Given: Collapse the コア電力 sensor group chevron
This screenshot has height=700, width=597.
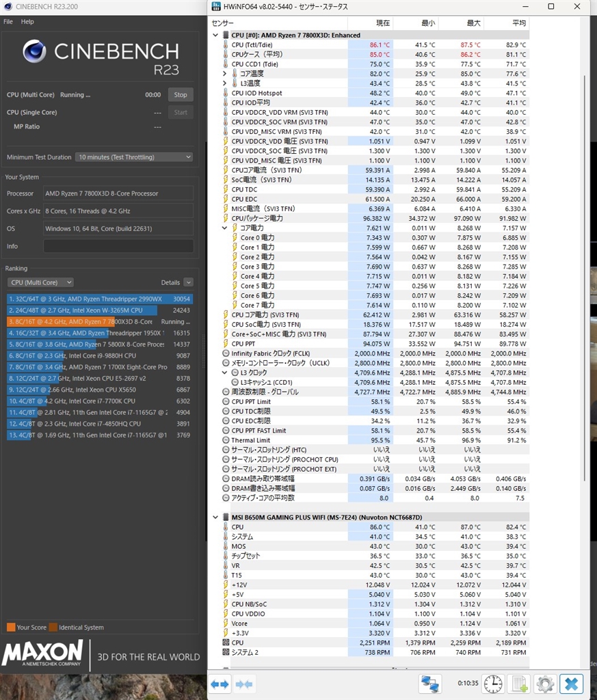Looking at the screenshot, I should (226, 228).
